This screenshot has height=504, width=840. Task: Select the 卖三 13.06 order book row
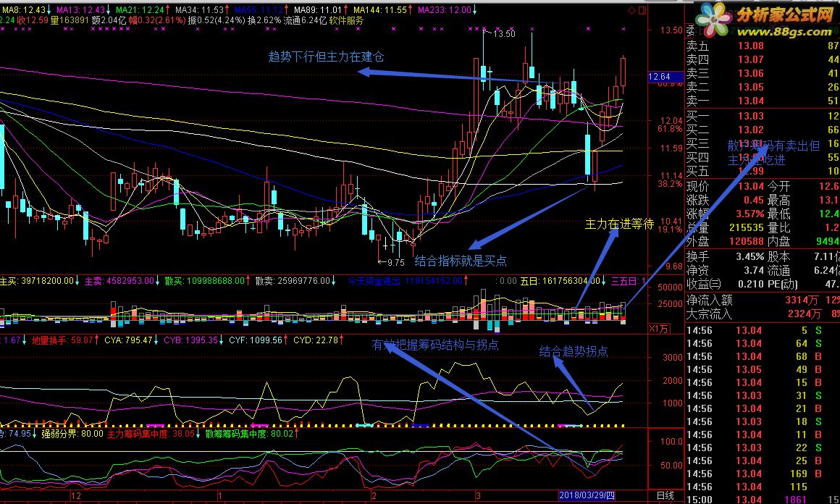click(x=763, y=73)
